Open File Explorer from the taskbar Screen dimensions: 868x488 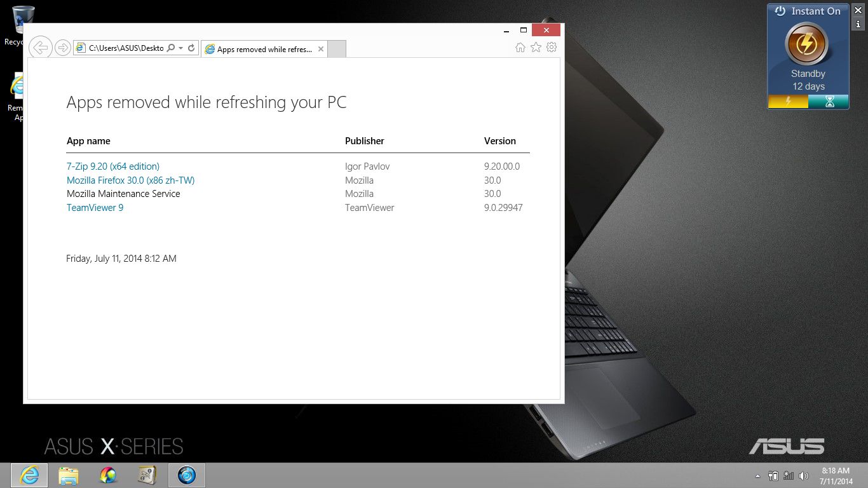point(69,475)
